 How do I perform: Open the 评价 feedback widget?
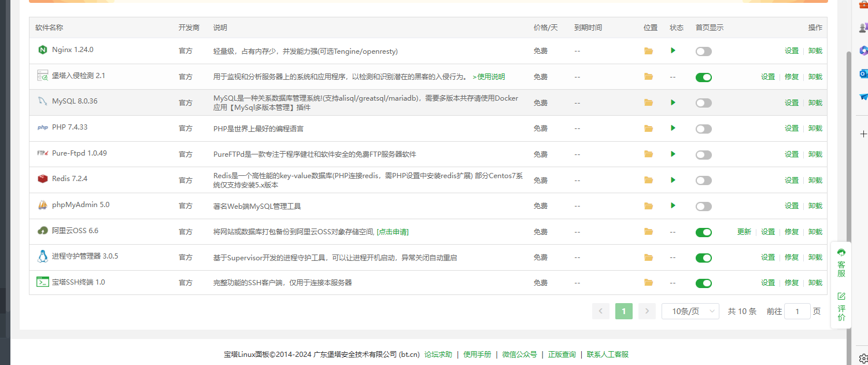(x=841, y=307)
